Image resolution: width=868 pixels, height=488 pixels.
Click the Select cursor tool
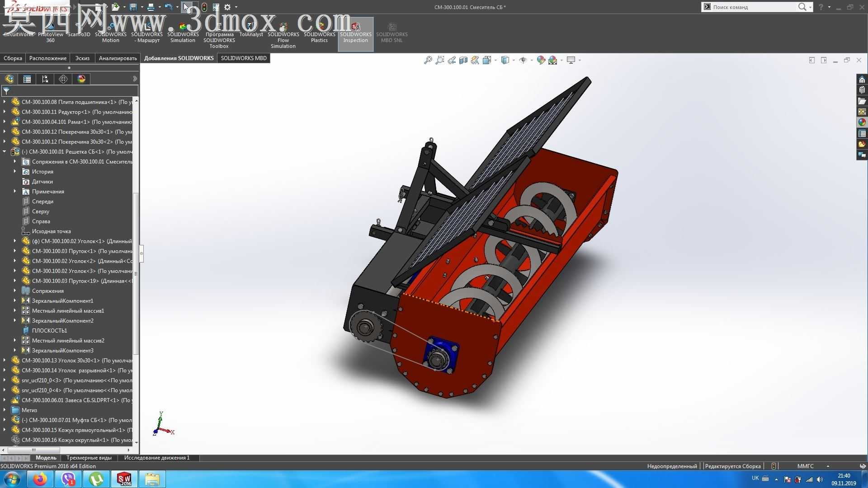click(x=186, y=7)
